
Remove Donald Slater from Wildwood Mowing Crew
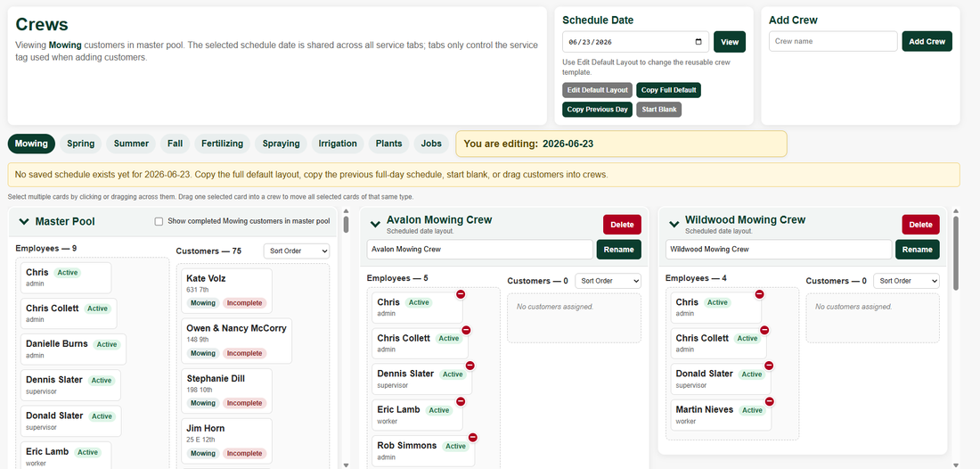[769, 366]
